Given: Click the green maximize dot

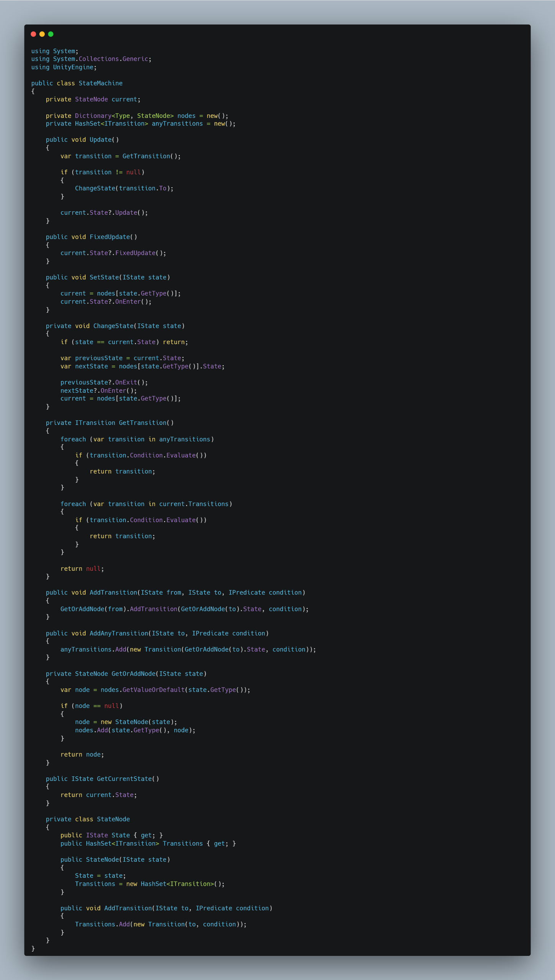Looking at the screenshot, I should pos(50,34).
